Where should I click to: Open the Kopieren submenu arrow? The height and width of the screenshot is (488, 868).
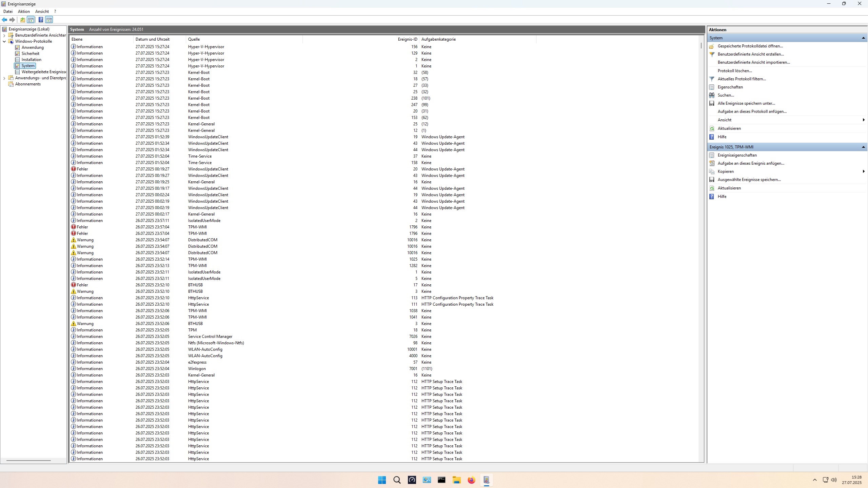click(863, 171)
